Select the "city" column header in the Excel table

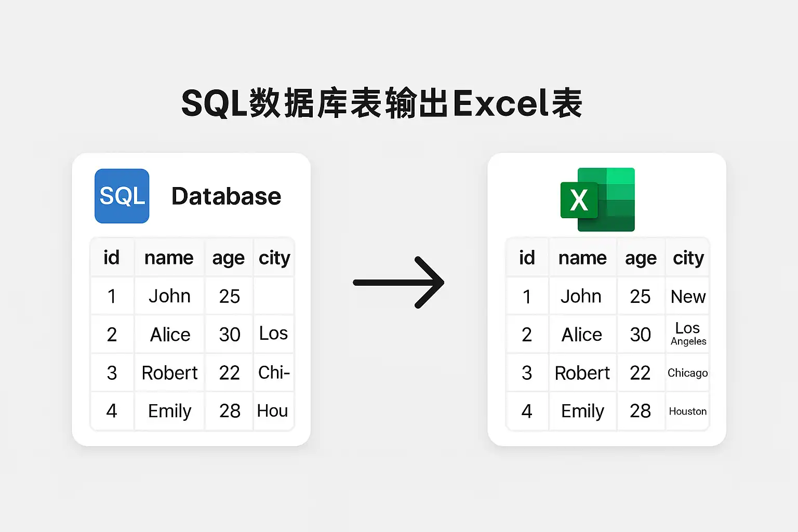click(x=688, y=258)
